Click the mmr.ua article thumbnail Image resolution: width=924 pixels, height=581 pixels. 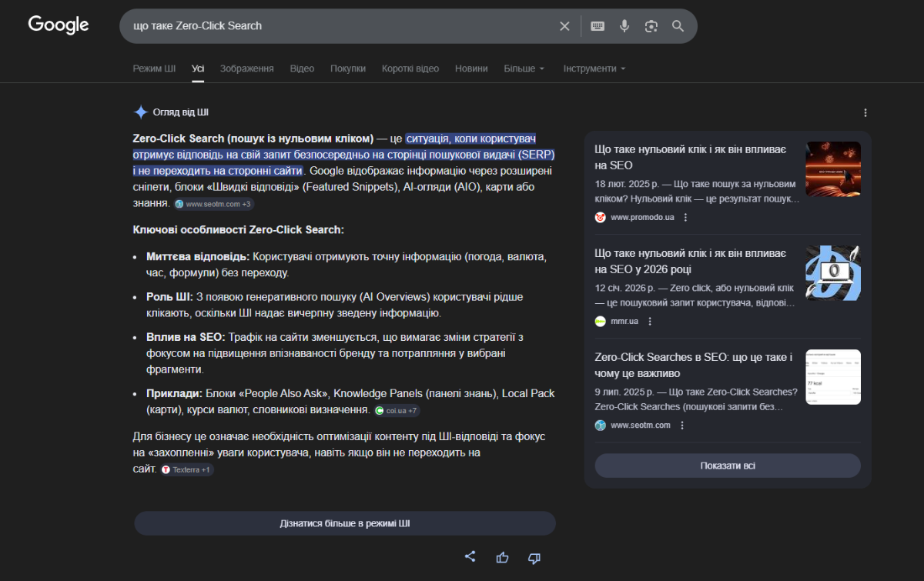[832, 272]
